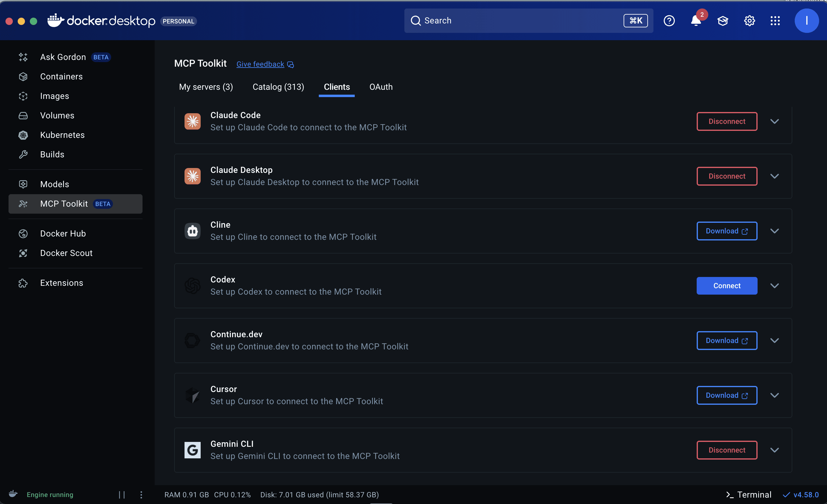The image size is (827, 504).
Task: Switch to the Catalog (313) tab
Action: 278,87
